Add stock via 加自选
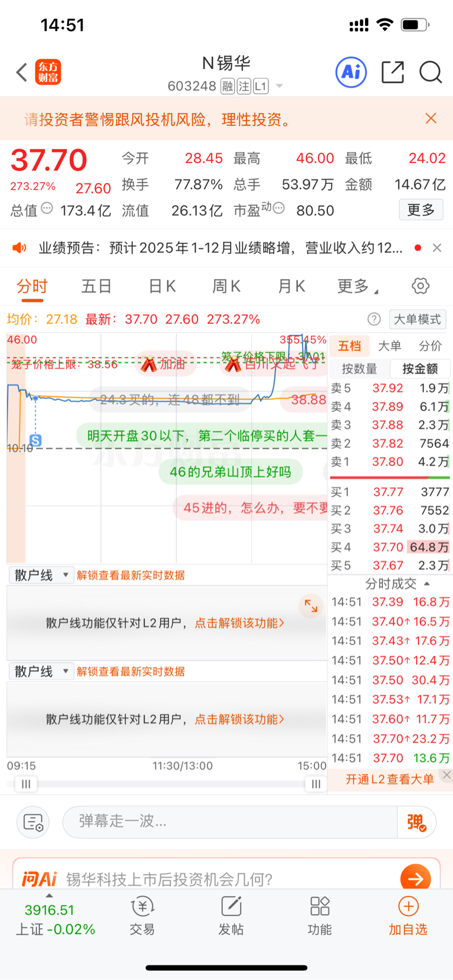This screenshot has height=980, width=453. pyautogui.click(x=408, y=916)
